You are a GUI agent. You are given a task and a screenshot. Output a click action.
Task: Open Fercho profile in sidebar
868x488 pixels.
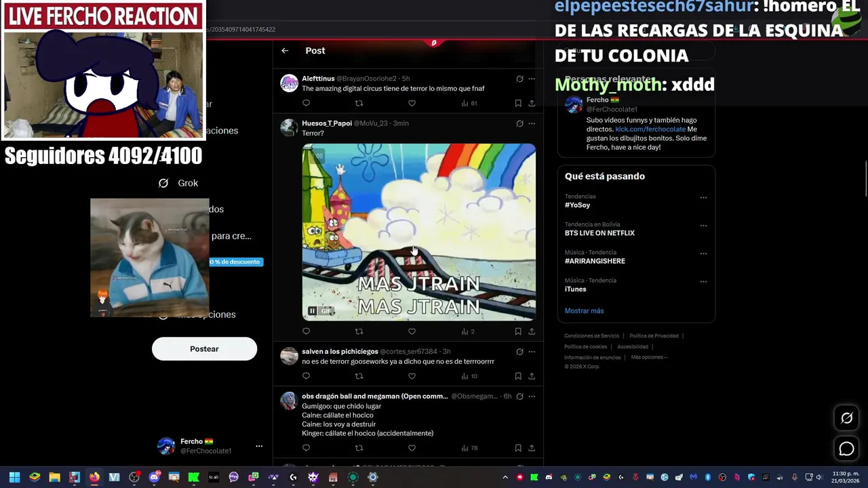click(195, 446)
